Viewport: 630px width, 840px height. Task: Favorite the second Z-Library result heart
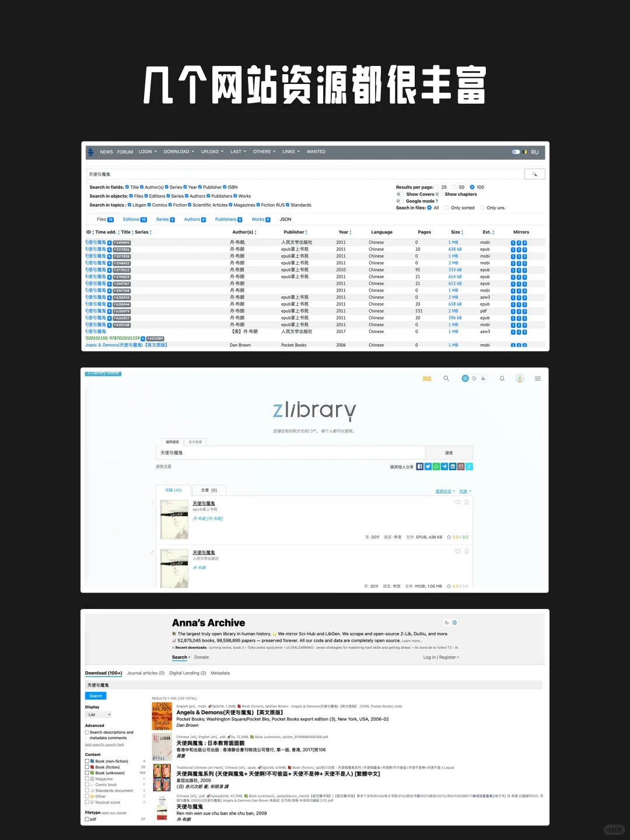[458, 551]
